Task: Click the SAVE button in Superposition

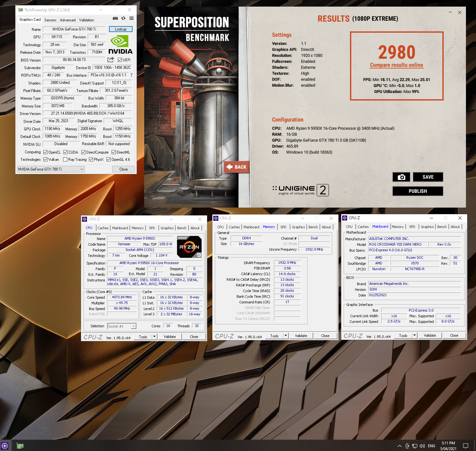Action: tap(428, 177)
